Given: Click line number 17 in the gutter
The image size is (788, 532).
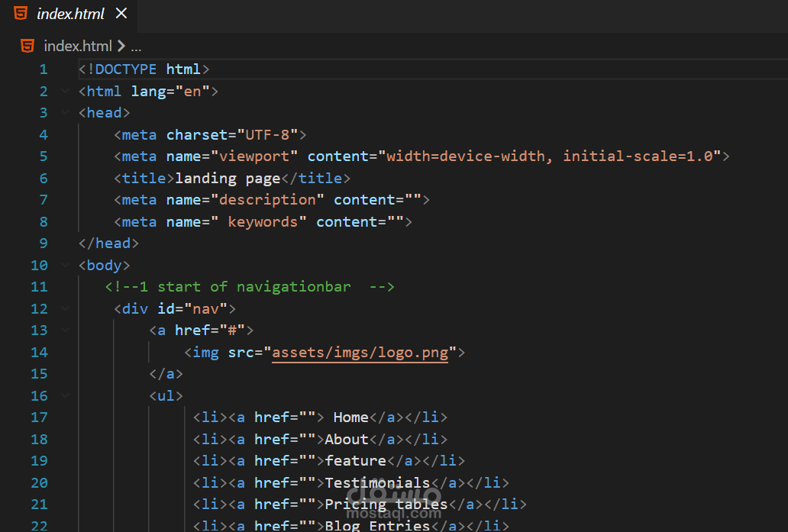Looking at the screenshot, I should point(39,417).
